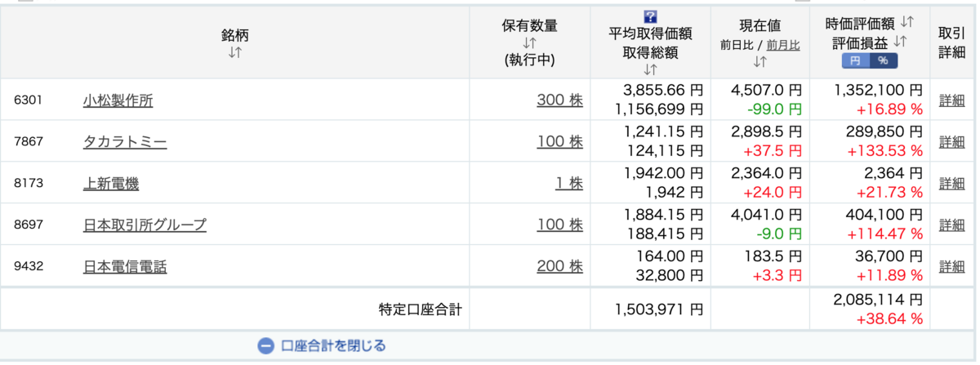The image size is (980, 365).
Task: Click the blue question mark help icon
Action: 650,16
